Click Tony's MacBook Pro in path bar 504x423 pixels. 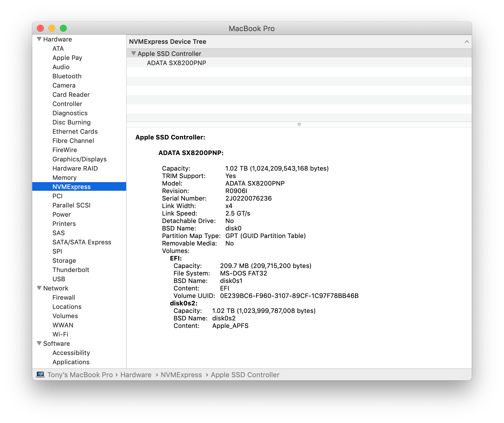pos(80,375)
